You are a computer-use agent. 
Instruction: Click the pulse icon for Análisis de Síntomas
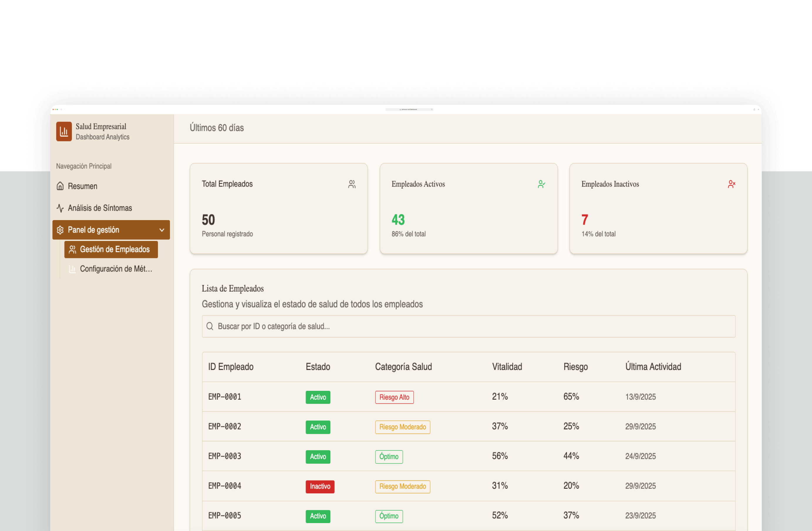point(60,208)
